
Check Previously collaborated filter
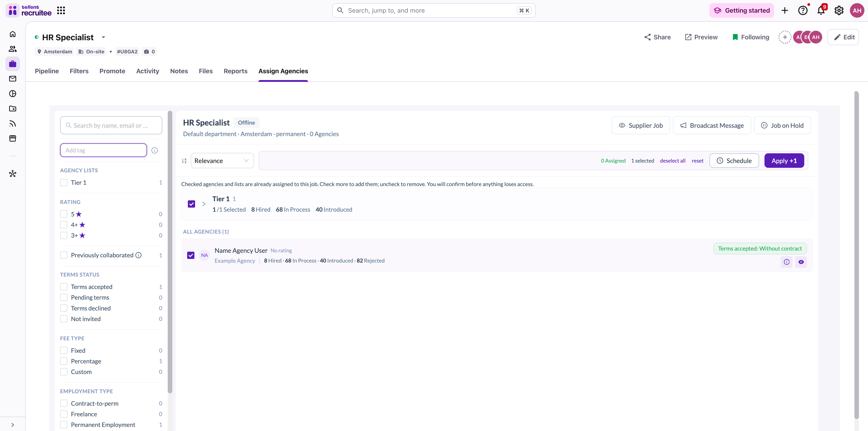[64, 255]
